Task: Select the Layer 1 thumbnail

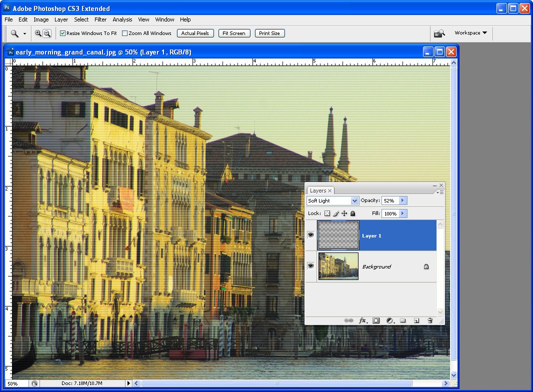Action: [338, 235]
